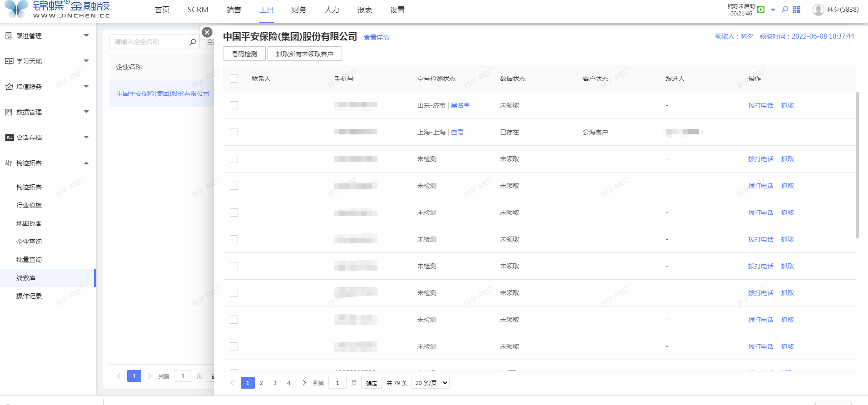
Task: Open SCRM top menu
Action: coord(198,10)
